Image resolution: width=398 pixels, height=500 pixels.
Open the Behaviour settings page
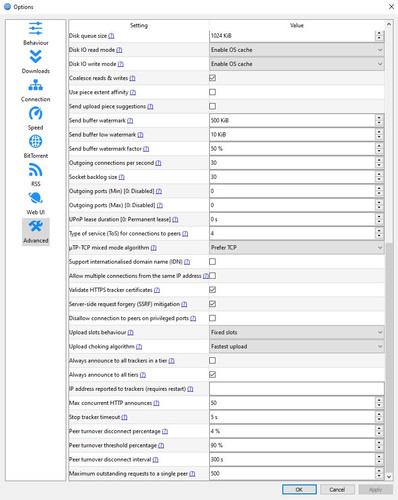pos(36,34)
